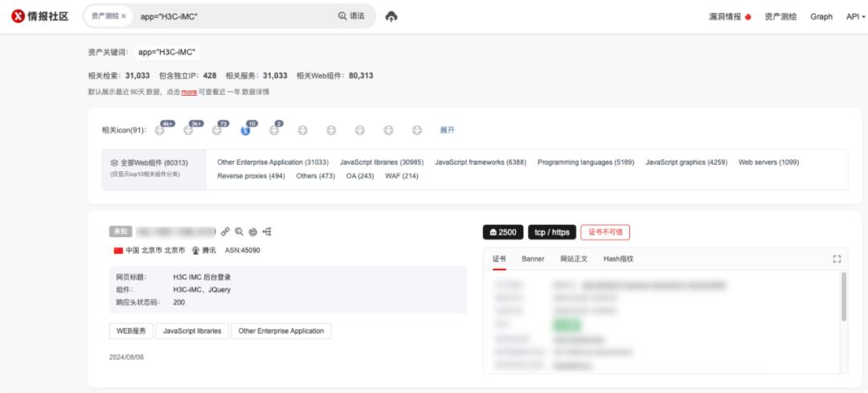Viewport: 868px width, 393px height.
Task: Select the related icon badged 73
Action: tap(217, 130)
